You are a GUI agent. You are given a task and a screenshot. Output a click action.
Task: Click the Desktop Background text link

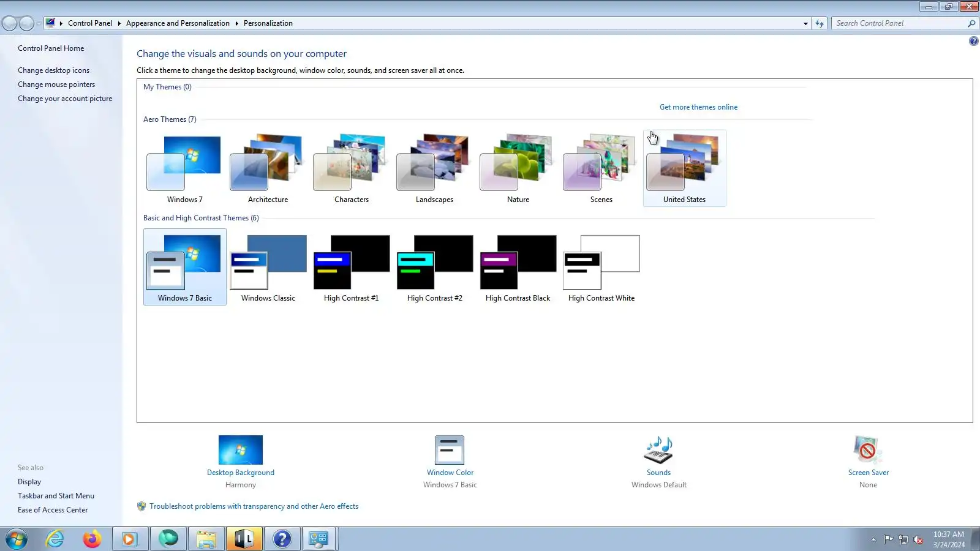pos(241,473)
